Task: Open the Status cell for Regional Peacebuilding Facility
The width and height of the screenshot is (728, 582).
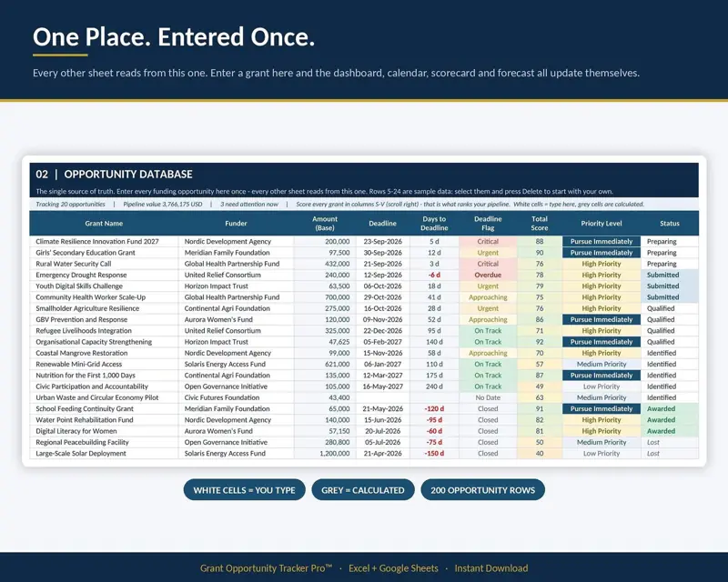Action: [x=670, y=442]
